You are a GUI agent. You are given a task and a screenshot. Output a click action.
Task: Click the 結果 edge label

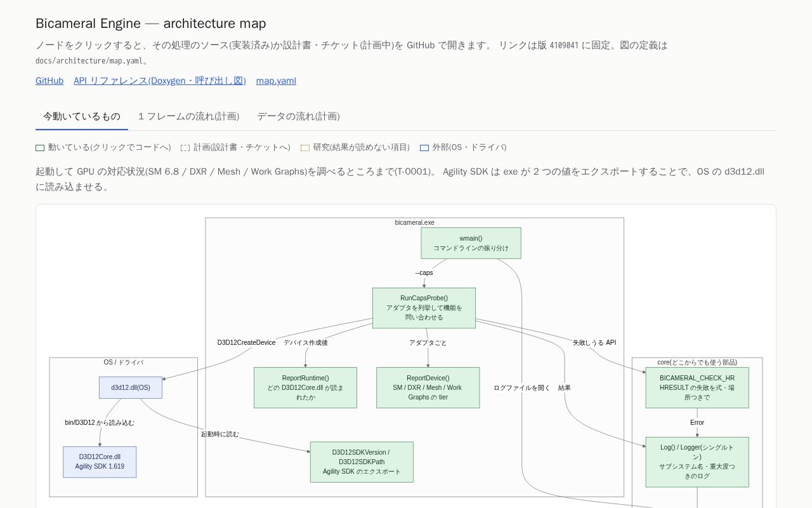click(x=565, y=388)
